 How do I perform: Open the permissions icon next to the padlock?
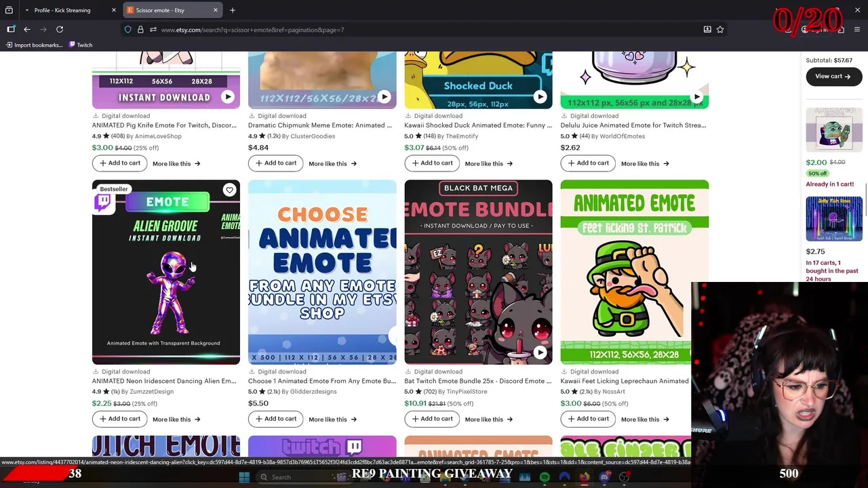153,29
